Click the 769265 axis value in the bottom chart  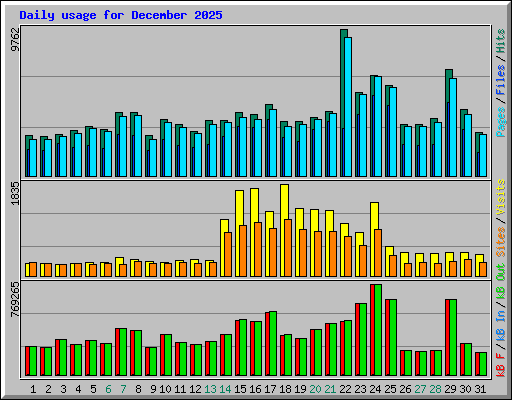(x=15, y=300)
